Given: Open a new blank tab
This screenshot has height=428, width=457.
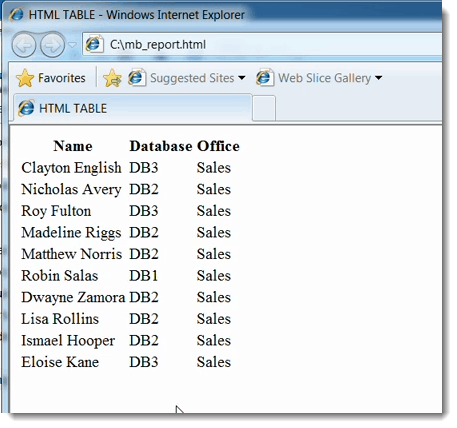Looking at the screenshot, I should [264, 108].
